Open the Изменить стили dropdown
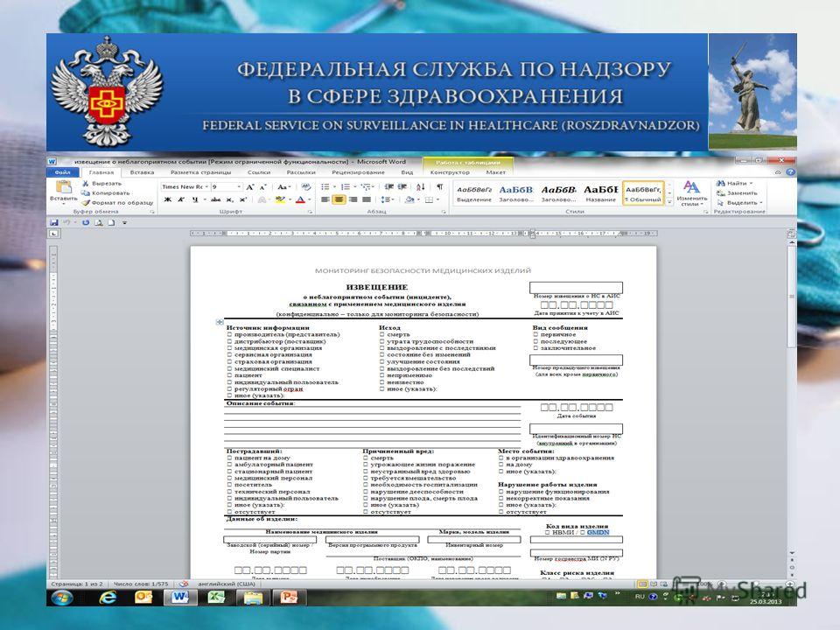 (x=691, y=193)
